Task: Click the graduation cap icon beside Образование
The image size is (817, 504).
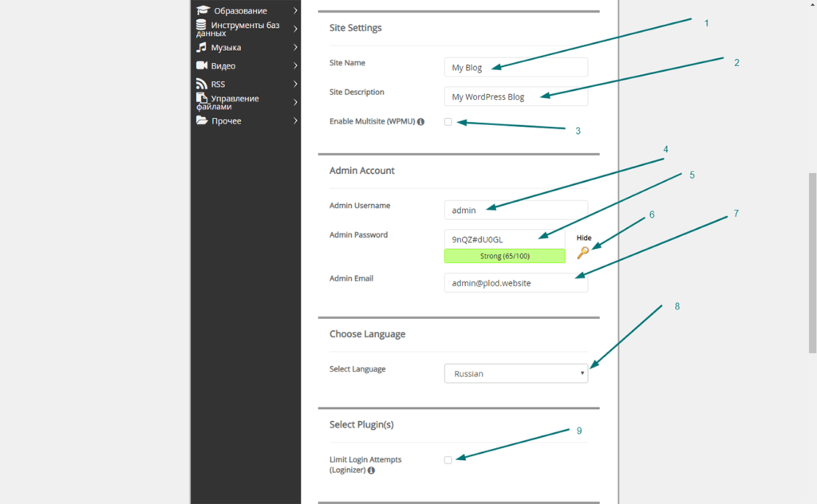Action: coord(203,10)
